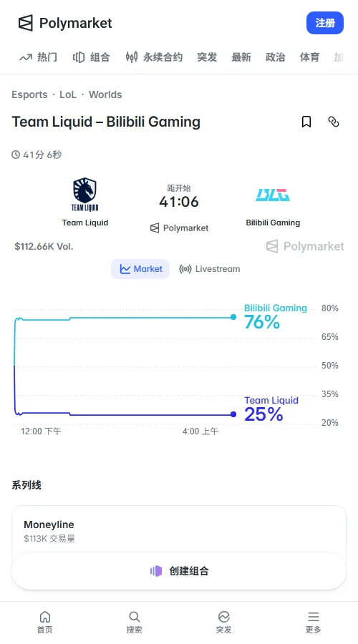Select the 热门 trending tab
Viewport: 358px width, 644px height.
coord(38,57)
